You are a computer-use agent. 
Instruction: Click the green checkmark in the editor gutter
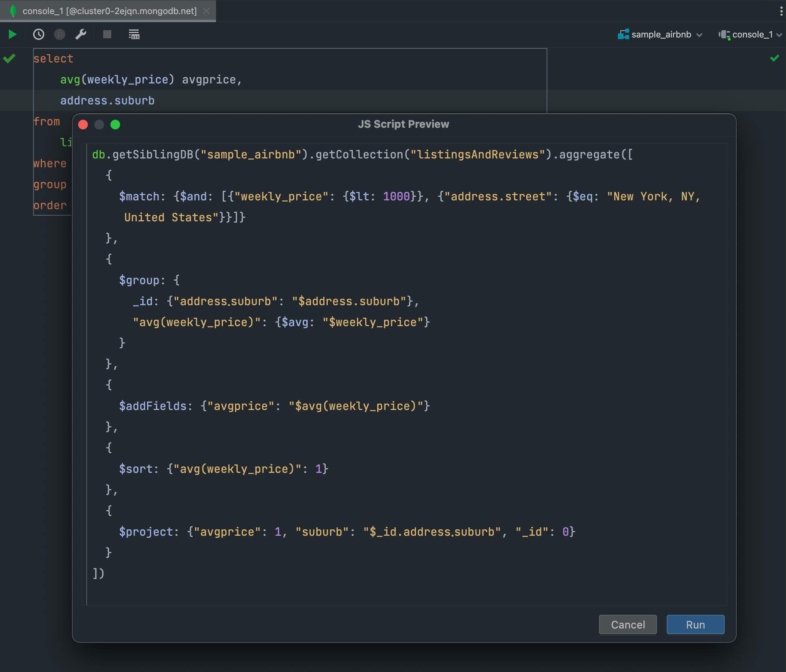[x=9, y=58]
